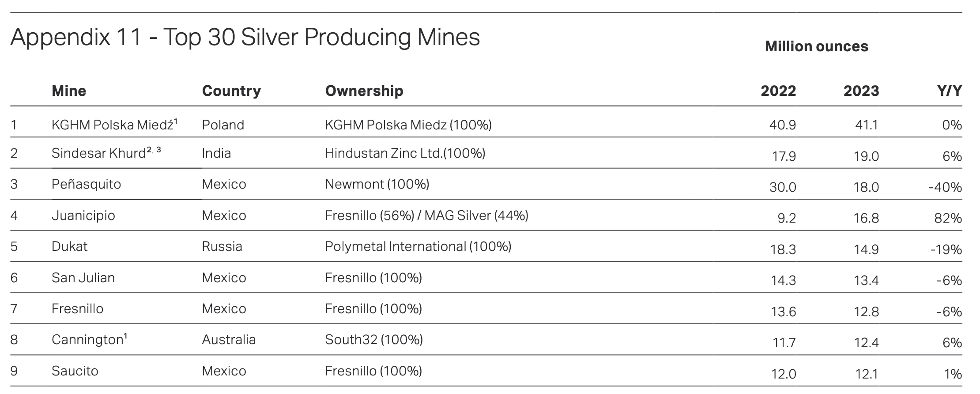Image resolution: width=980 pixels, height=394 pixels.
Task: Click the Fresnillo / MAG Silver ownership cell
Action: pos(426,215)
